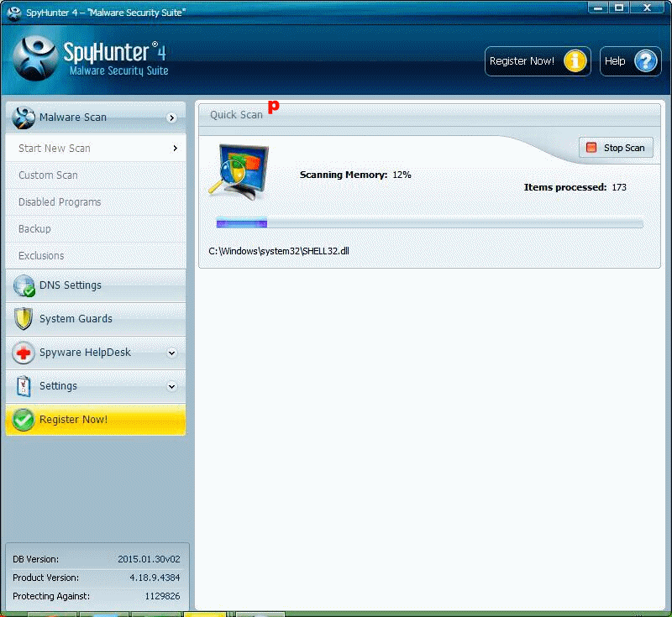Click the SpyHunter logo icon in header
Viewport: 672px width, 617px height.
click(x=35, y=59)
